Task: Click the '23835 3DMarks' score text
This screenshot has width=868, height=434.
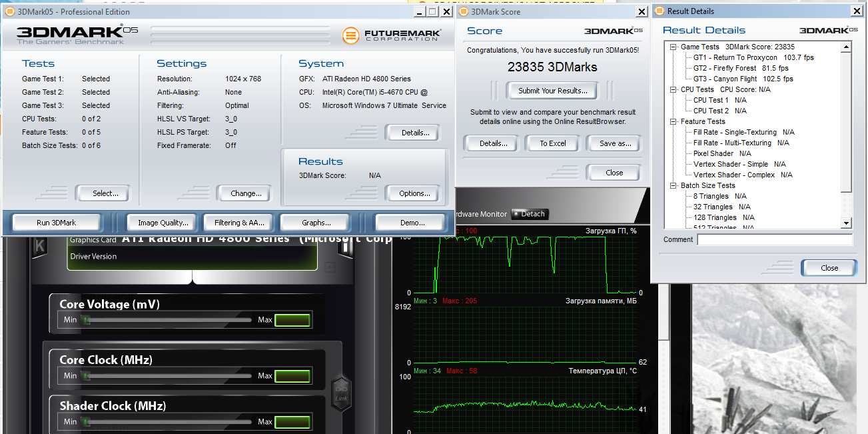Action: pos(552,67)
